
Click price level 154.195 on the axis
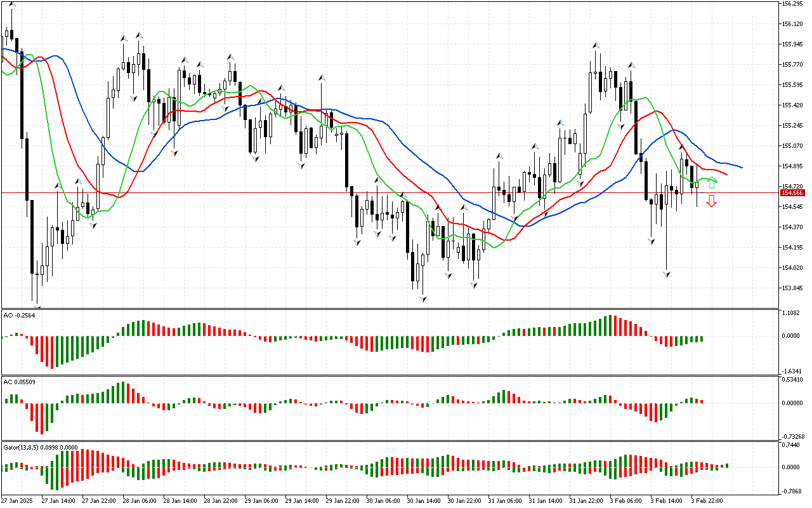coord(793,248)
